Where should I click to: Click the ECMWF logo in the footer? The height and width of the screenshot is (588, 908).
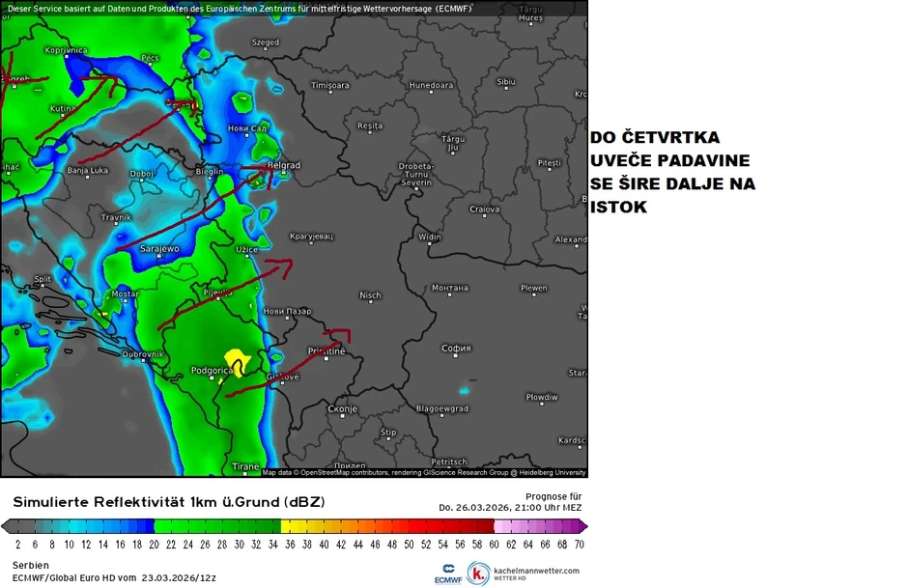(x=447, y=573)
